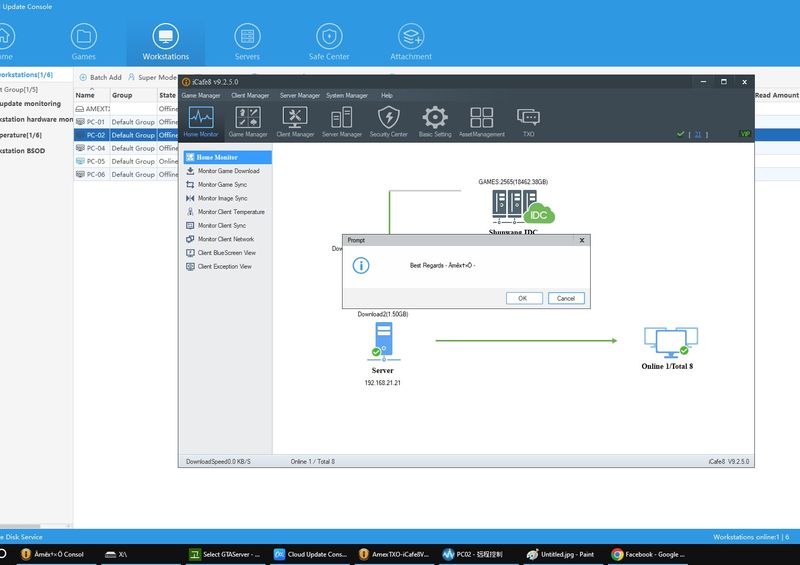Viewport: 800px width, 565px height.
Task: Click Batch Add in Update Console toolbar
Action: (101, 77)
